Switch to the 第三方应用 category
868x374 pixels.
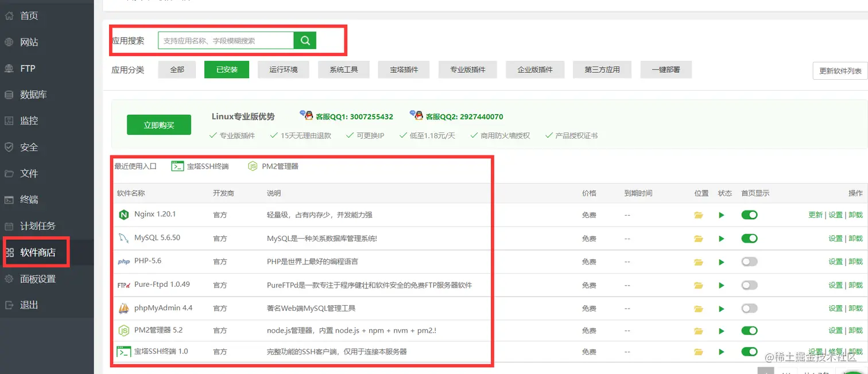(602, 69)
